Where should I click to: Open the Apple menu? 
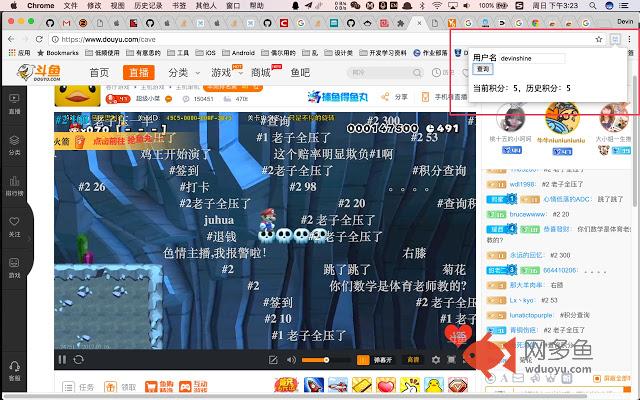tap(13, 6)
